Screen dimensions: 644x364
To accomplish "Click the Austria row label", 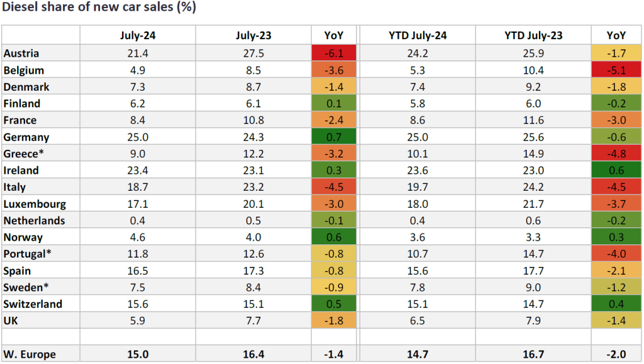I will [x=21, y=54].
